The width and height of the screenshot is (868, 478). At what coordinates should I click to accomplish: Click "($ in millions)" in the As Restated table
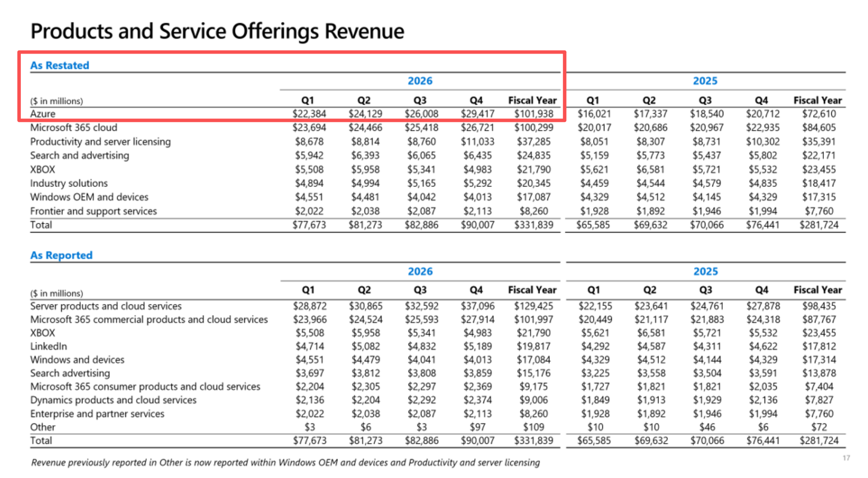click(56, 101)
